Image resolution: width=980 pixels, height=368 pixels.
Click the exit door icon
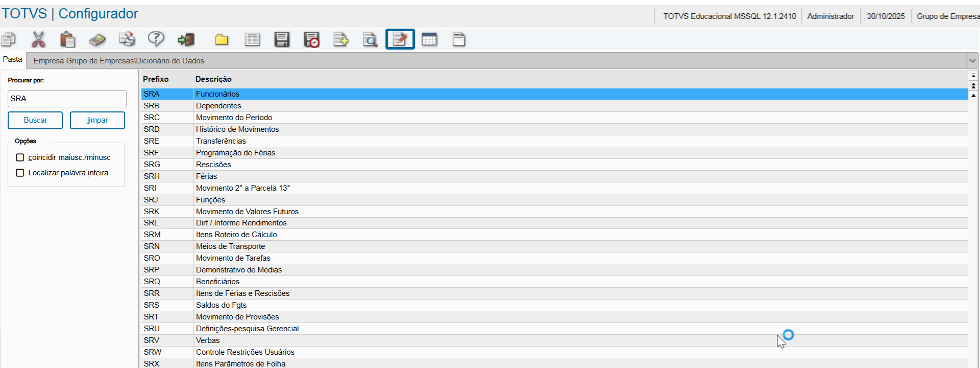pos(186,39)
